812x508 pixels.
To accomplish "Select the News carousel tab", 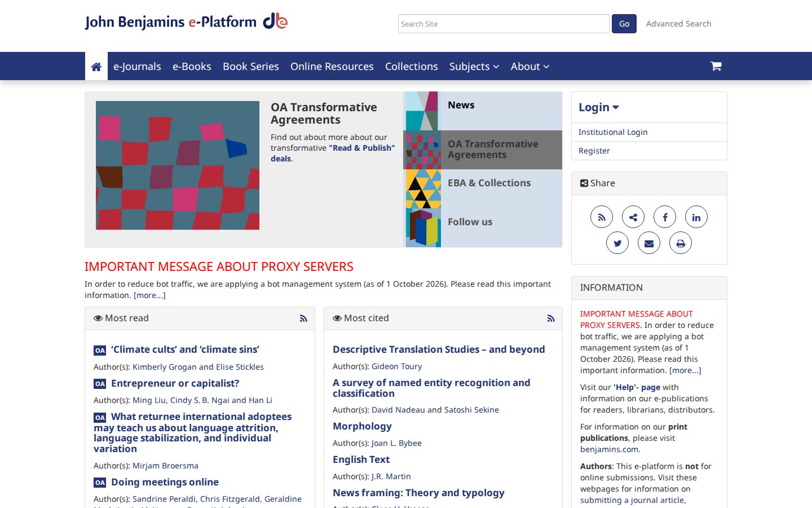I will coord(483,111).
